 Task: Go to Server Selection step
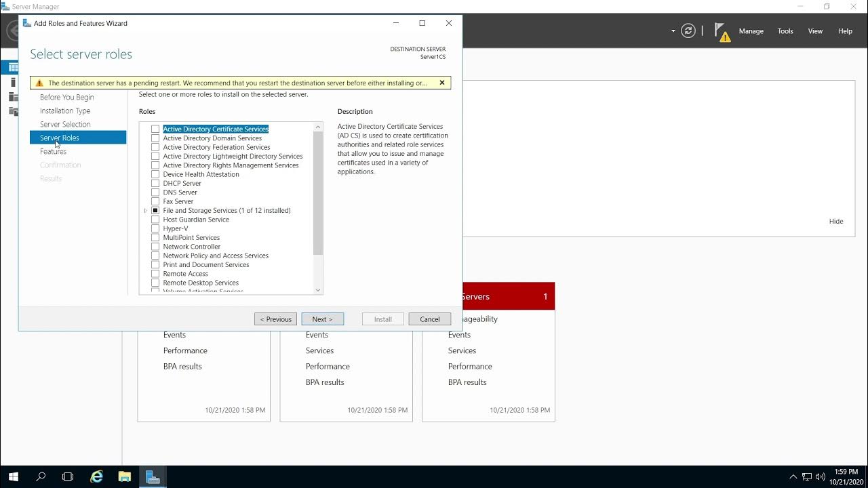pyautogui.click(x=65, y=124)
